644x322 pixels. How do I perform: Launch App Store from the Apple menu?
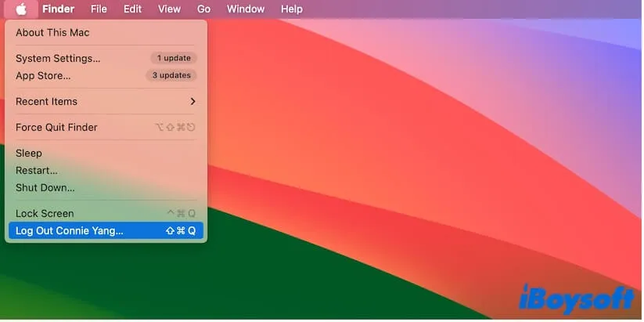pos(43,76)
